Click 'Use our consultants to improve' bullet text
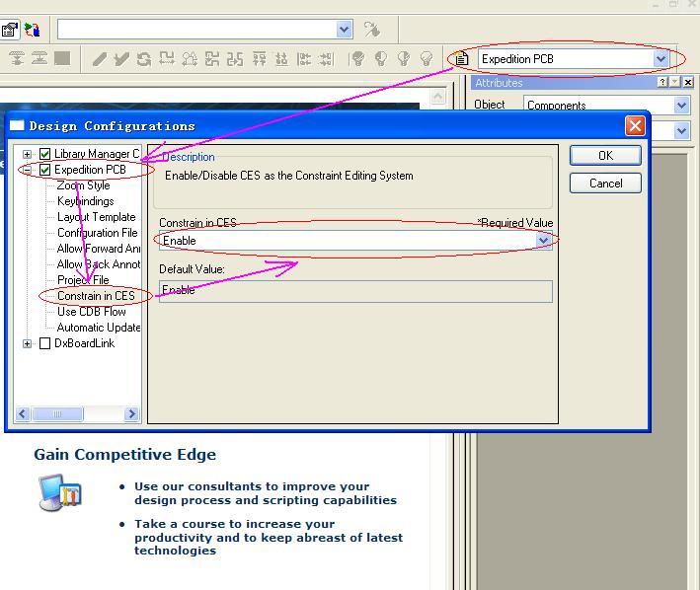700x590 pixels. tap(266, 493)
